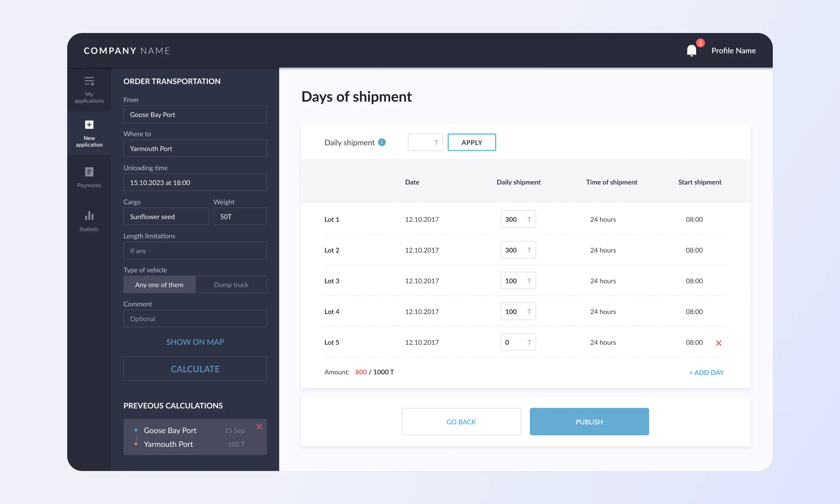Click the Daily shipment info icon
The width and height of the screenshot is (840, 504).
coord(382,142)
